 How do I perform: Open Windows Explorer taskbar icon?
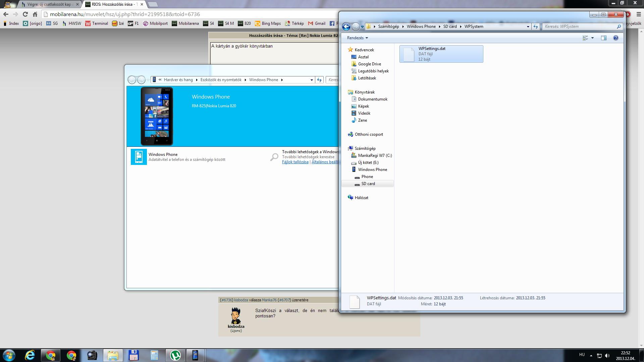click(113, 355)
